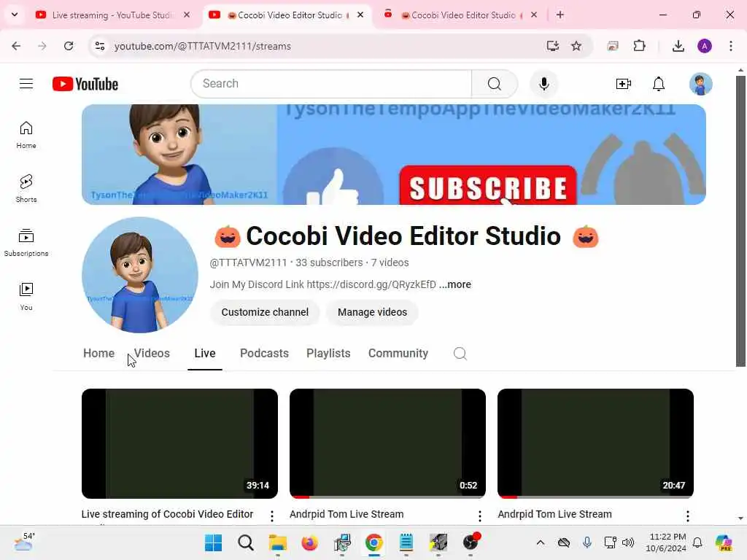Click the install app icon in address bar
This screenshot has height=560, width=747.
coord(553,46)
